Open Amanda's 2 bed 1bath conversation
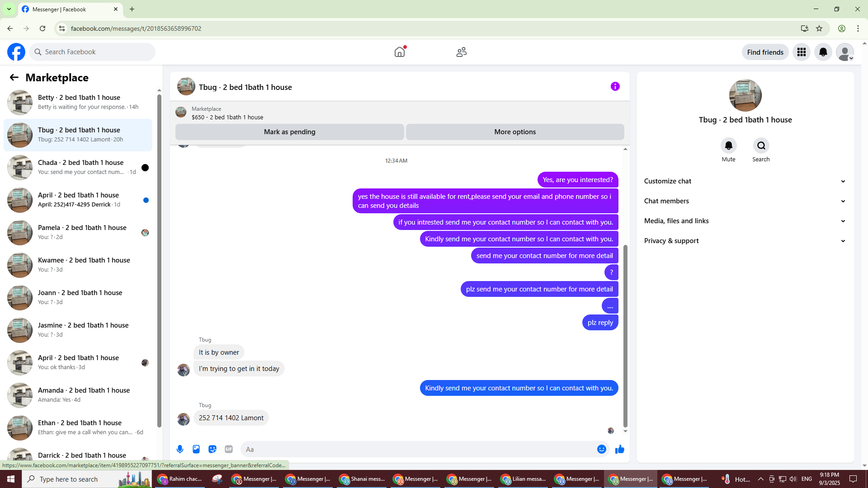 (78, 395)
